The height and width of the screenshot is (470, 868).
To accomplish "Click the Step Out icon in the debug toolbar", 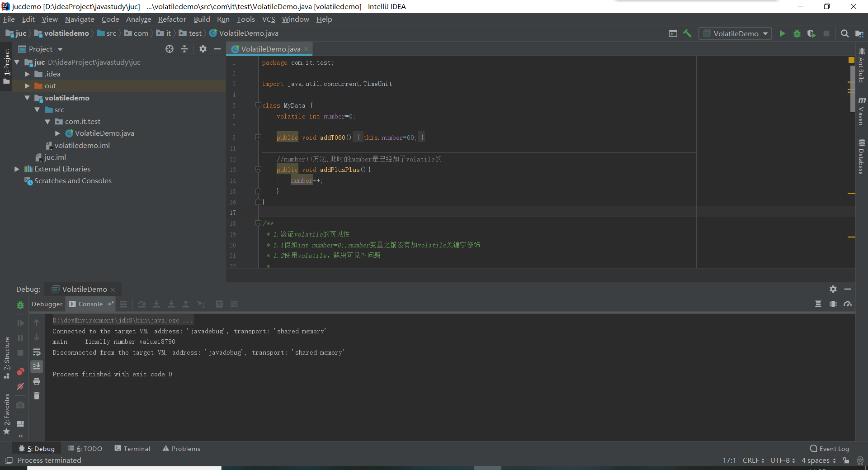I will 186,304.
